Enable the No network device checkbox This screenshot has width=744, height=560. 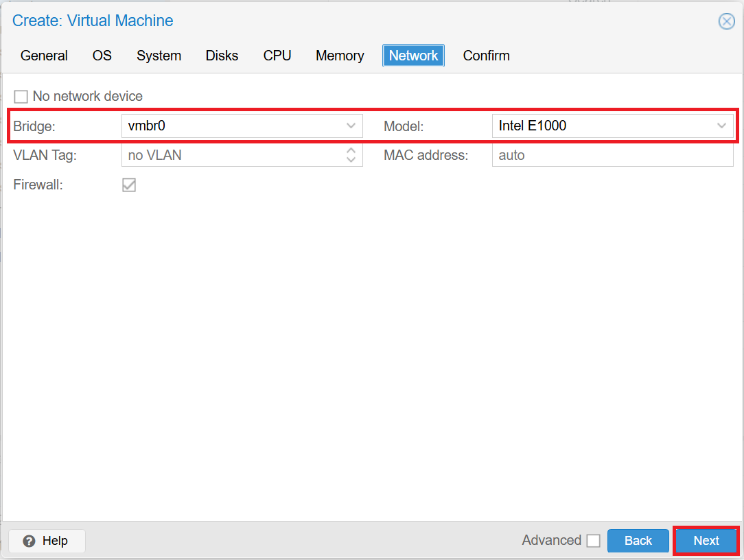tap(21, 96)
